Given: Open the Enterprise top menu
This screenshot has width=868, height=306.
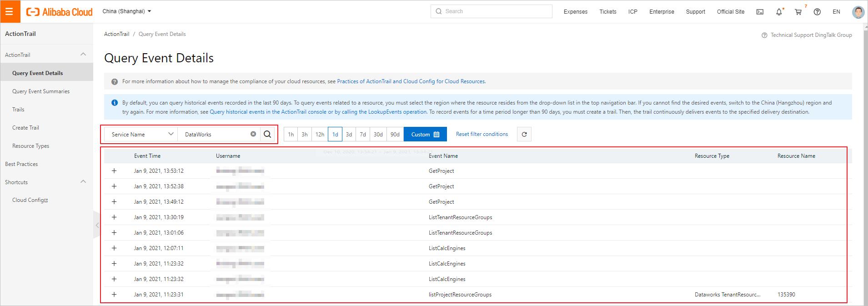Looking at the screenshot, I should click(x=662, y=12).
